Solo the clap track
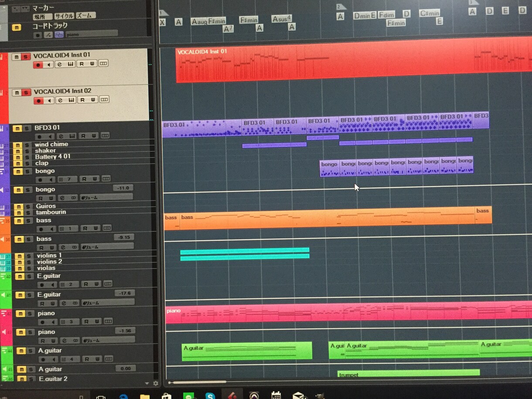Screen dimensions: 532x399 (x=27, y=164)
